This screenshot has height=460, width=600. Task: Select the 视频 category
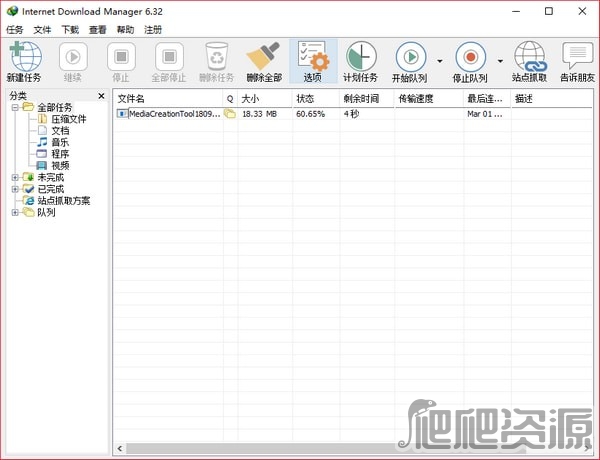click(60, 166)
